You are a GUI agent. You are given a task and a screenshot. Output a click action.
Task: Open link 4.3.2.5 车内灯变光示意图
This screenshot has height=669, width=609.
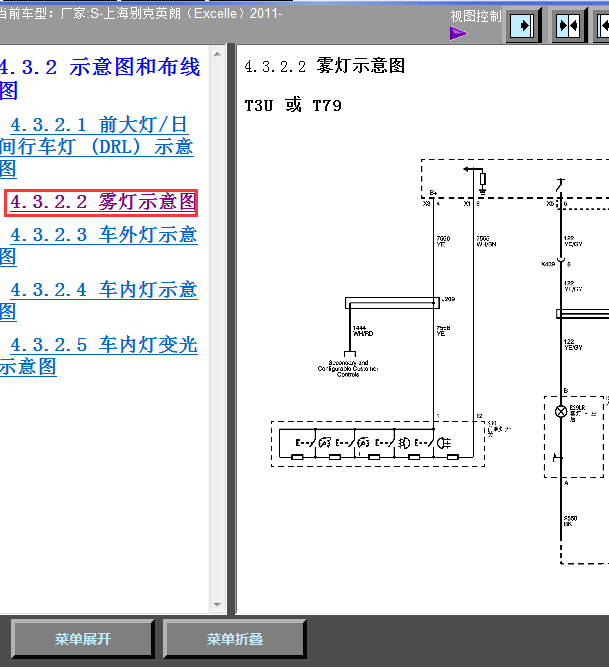point(99,355)
